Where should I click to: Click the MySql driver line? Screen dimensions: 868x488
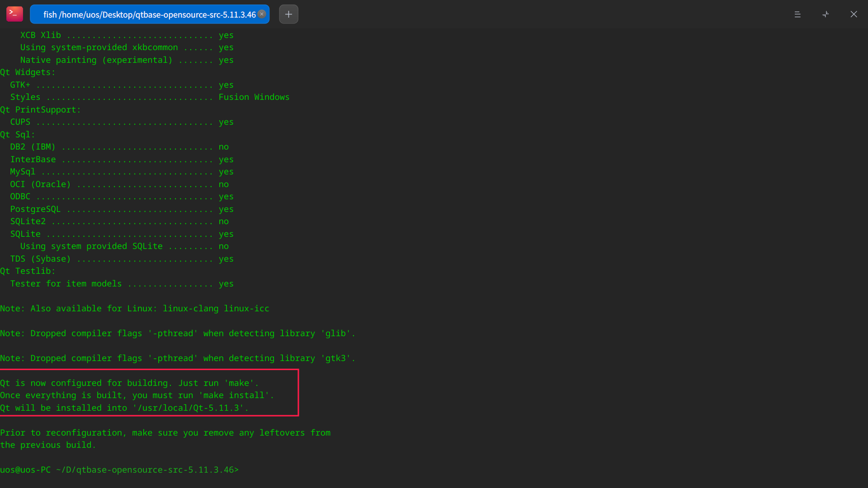(x=23, y=172)
